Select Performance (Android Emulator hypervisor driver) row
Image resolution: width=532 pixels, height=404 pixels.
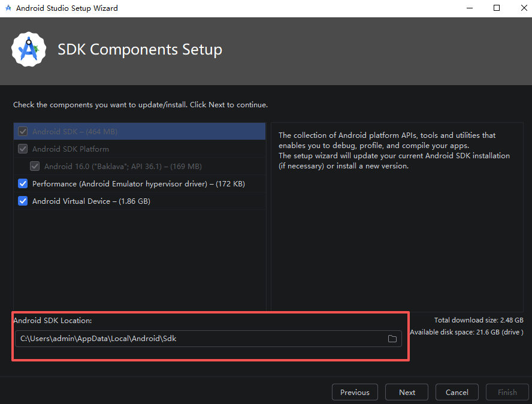pyautogui.click(x=140, y=183)
